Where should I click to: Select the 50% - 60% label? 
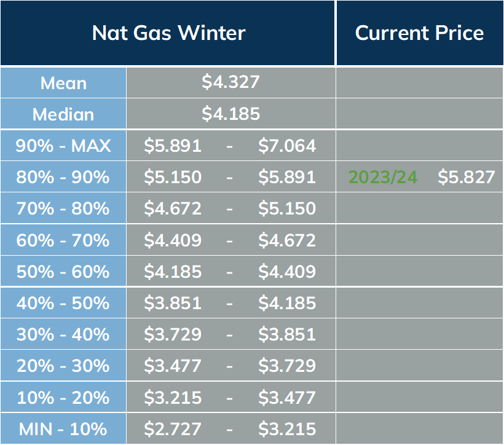(x=63, y=272)
